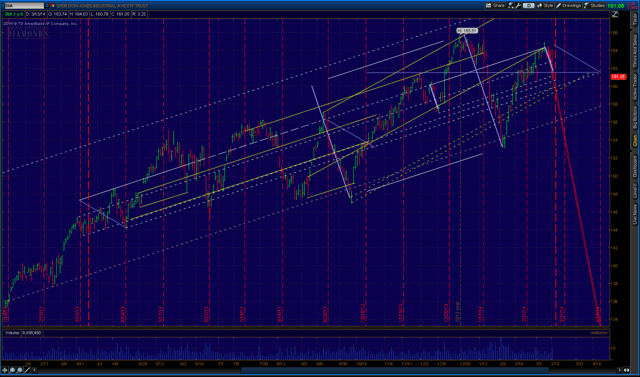The width and height of the screenshot is (640, 377).
Task: Open the Style menu
Action: click(x=545, y=5)
